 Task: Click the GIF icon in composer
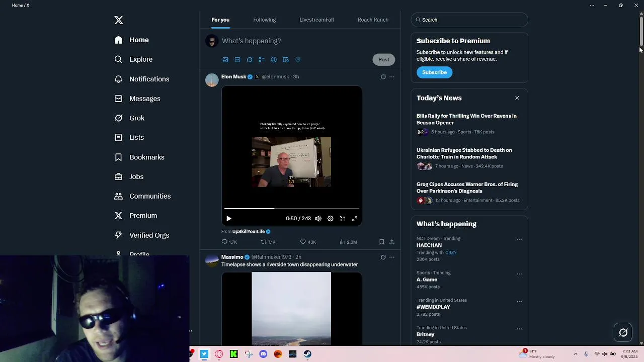point(237,60)
